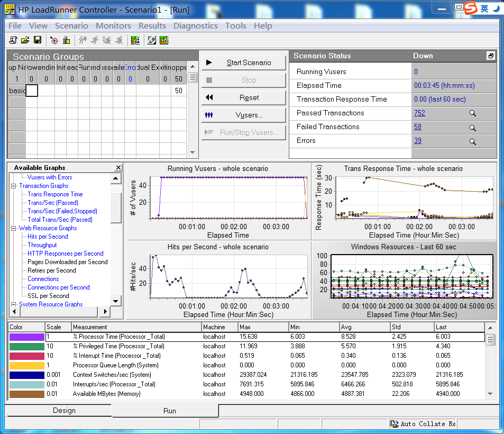Click yellow swatch for Processor Queue Length

pyautogui.click(x=26, y=366)
